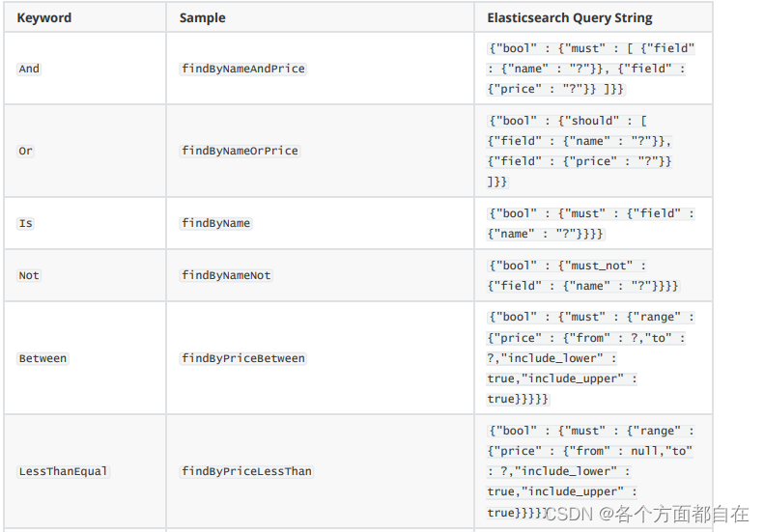The width and height of the screenshot is (764, 532).
Task: Click the findByName sample code
Action: (x=215, y=223)
